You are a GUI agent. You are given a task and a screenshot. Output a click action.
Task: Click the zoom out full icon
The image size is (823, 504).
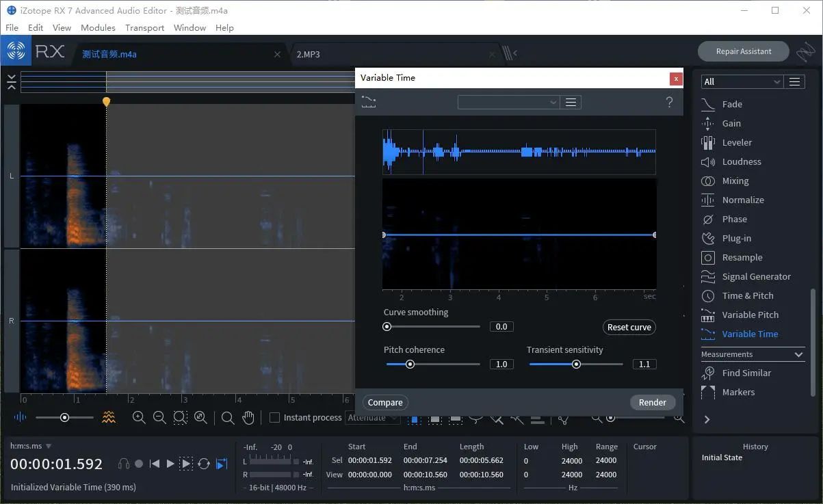click(200, 417)
